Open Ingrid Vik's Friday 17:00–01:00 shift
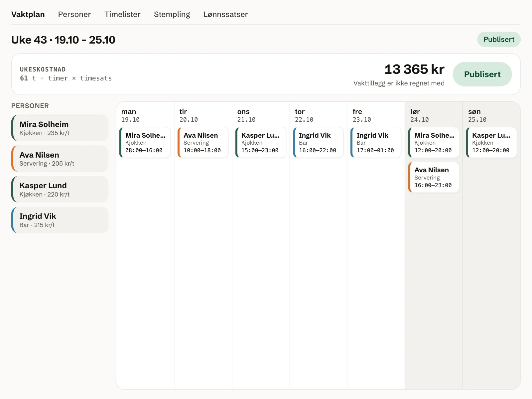The image size is (532, 399). [376, 142]
